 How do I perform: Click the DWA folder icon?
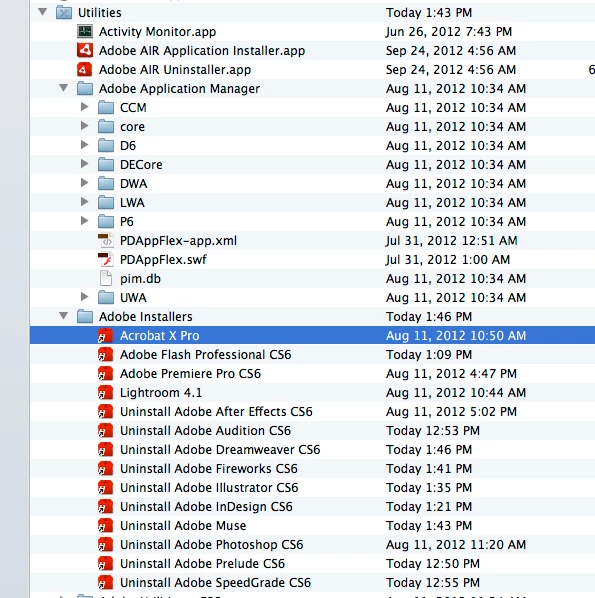click(x=106, y=184)
